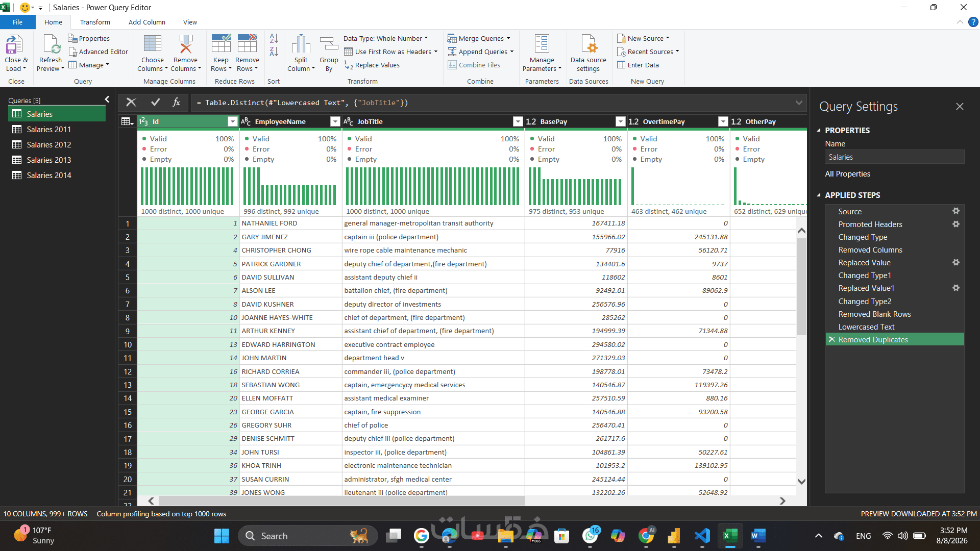Open settings gear for Promoted Headers step
The height and width of the screenshot is (551, 980).
point(956,224)
